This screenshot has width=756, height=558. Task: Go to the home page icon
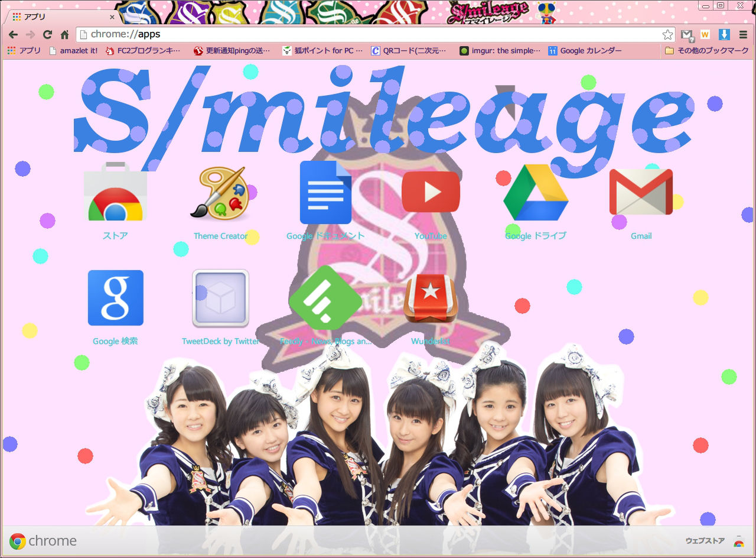[x=65, y=34]
